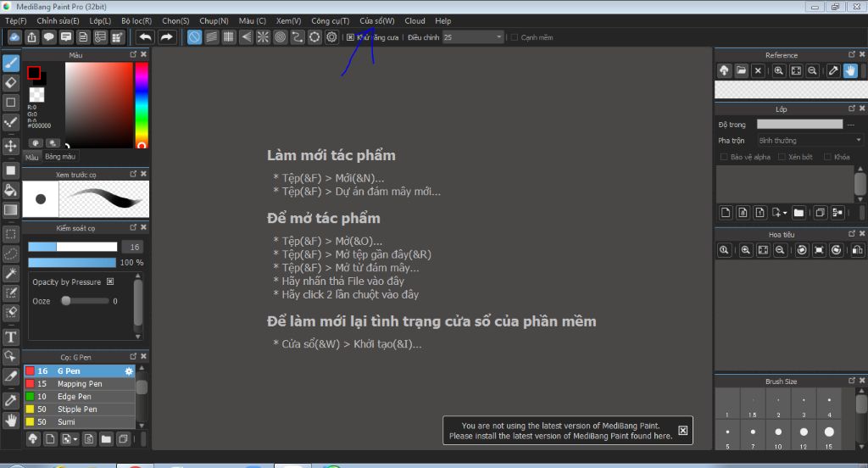Rotate left in Hoa tiêu panel
Screen dimensions: 868x468
coord(802,250)
